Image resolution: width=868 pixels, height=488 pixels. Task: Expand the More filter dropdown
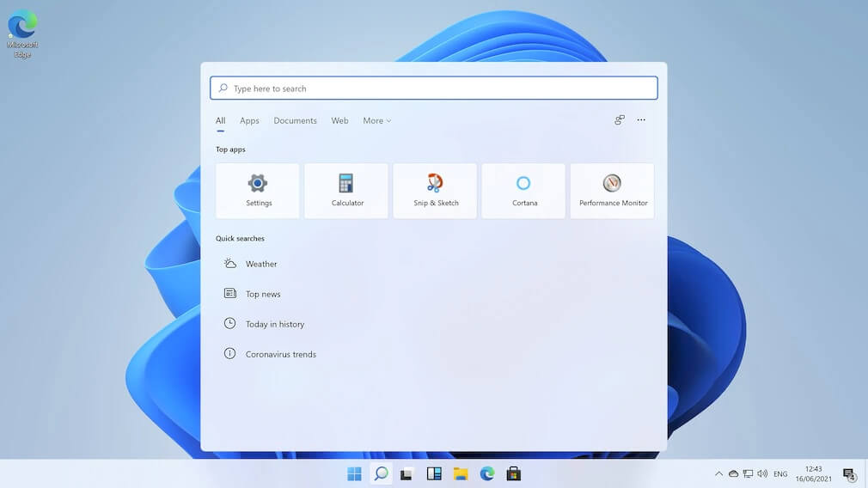click(376, 121)
